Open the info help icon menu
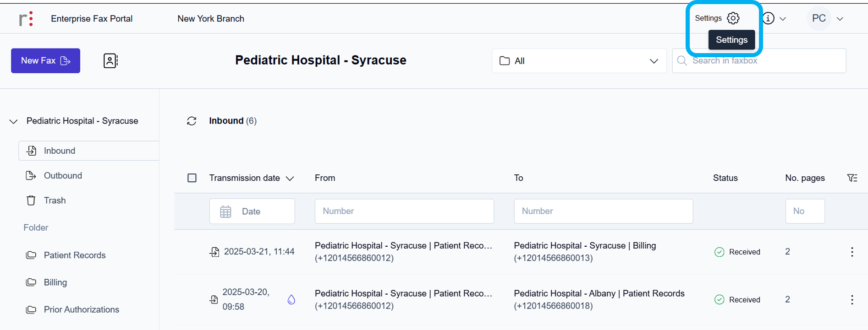 [x=769, y=18]
